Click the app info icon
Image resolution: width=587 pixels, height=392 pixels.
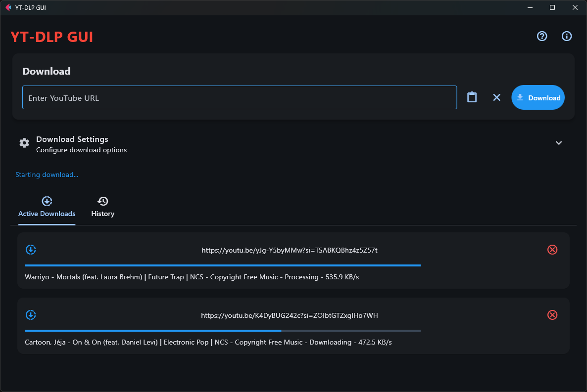(x=567, y=36)
